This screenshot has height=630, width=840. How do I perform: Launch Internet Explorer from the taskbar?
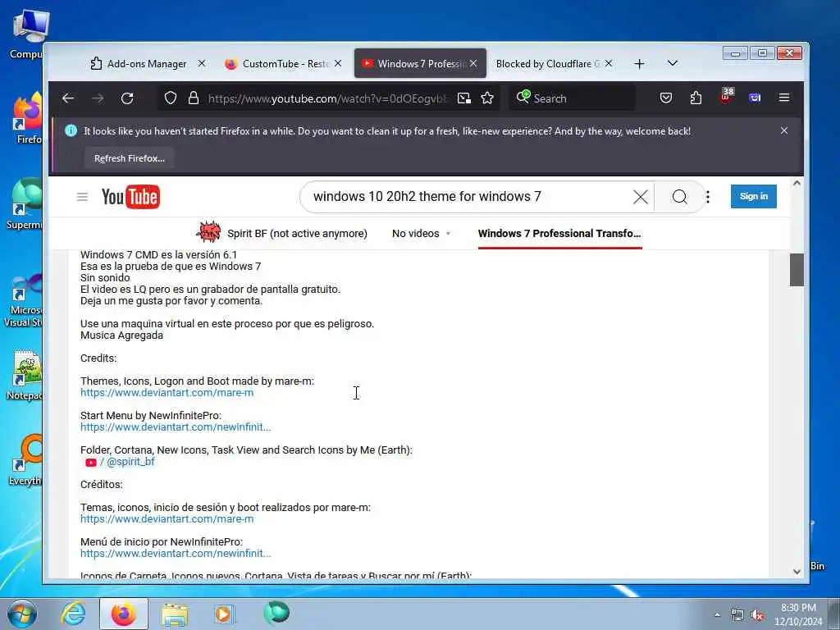(x=73, y=614)
